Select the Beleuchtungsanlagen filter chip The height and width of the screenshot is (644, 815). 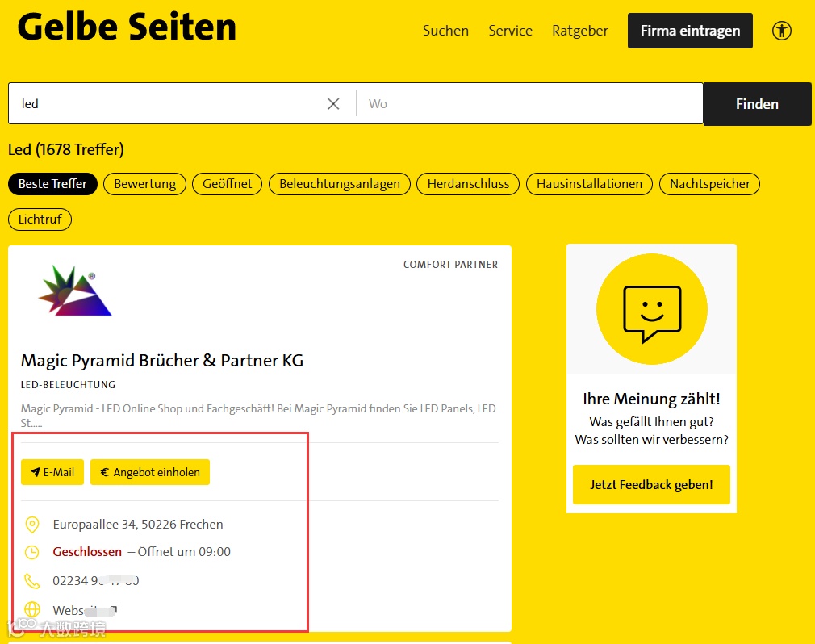(x=340, y=184)
